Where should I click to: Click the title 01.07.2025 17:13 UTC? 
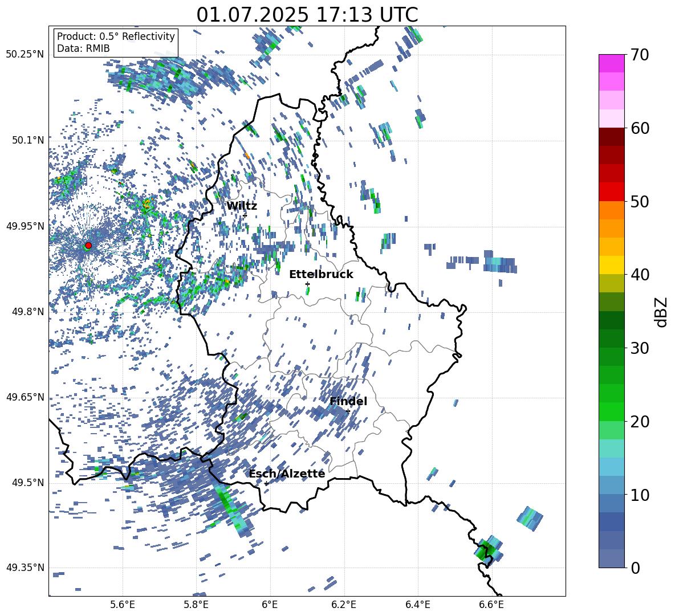pos(307,15)
